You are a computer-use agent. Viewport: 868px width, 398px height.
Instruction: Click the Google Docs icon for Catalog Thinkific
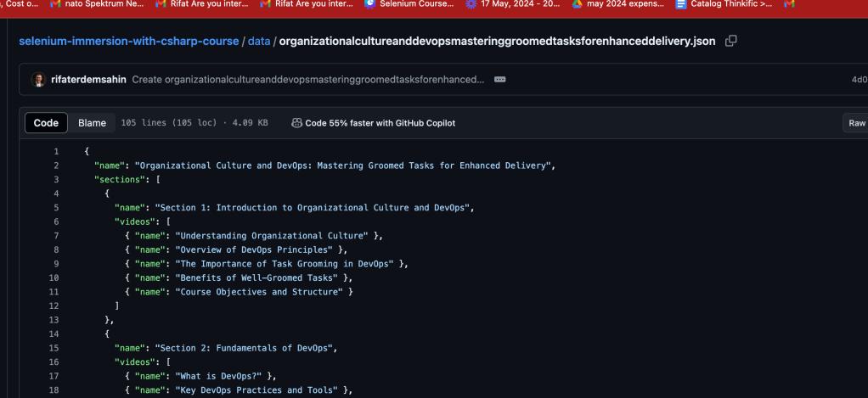[x=681, y=4]
